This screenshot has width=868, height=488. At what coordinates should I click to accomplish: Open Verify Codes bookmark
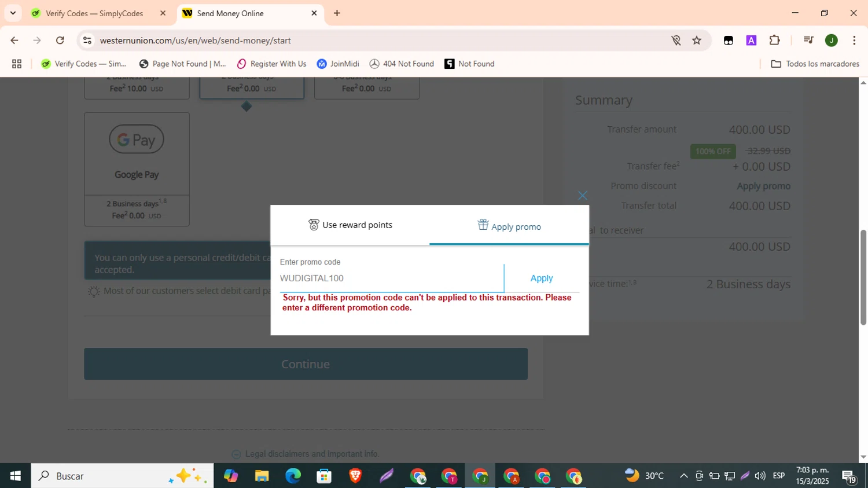(84, 64)
